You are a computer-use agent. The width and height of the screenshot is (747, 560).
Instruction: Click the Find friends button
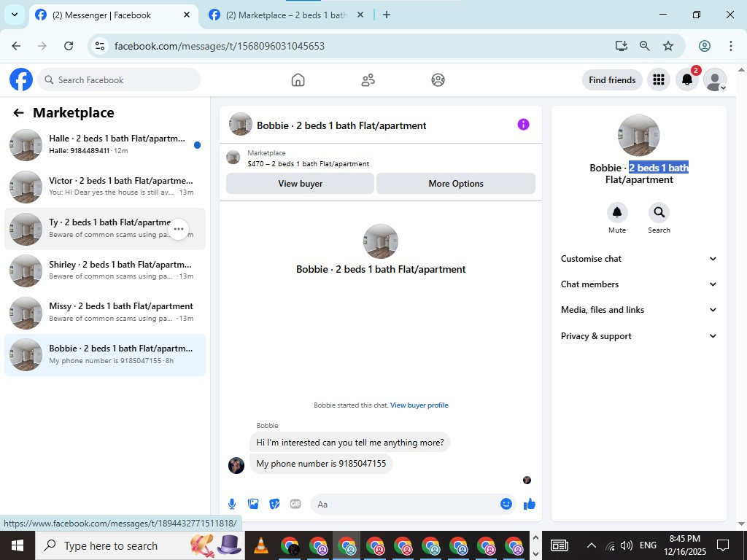612,80
